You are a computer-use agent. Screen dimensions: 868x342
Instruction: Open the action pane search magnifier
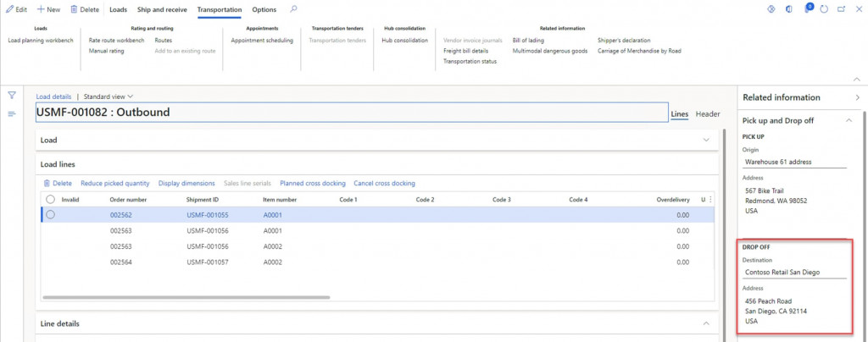coord(293,9)
